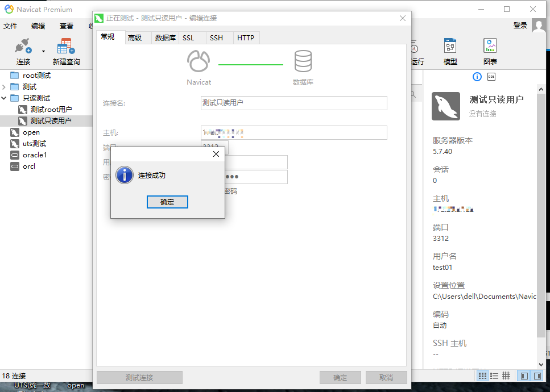The width and height of the screenshot is (550, 392).
Task: Click the Navicat Premium title logo
Action: pyautogui.click(x=9, y=9)
